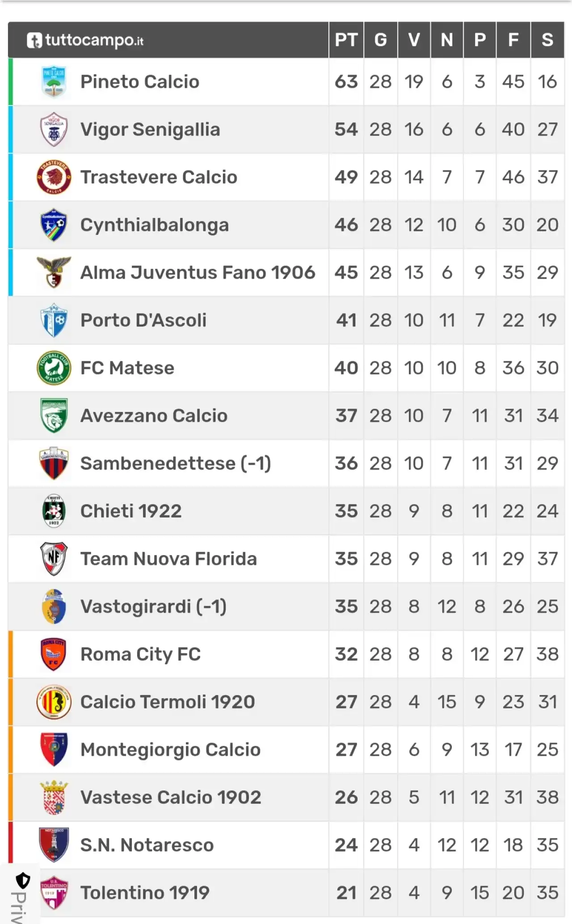572x924 pixels.
Task: Click the Vastese Calcio 1902 crowned crest
Action: pos(54,797)
